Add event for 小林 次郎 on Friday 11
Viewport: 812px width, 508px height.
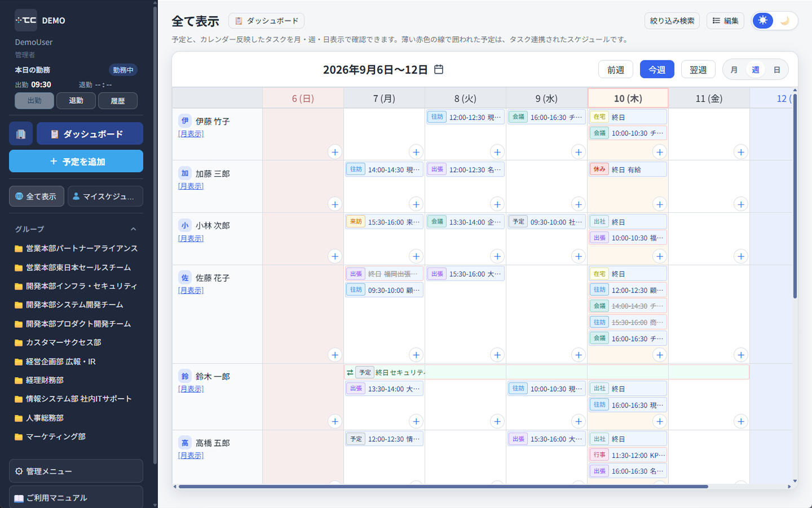(x=741, y=256)
